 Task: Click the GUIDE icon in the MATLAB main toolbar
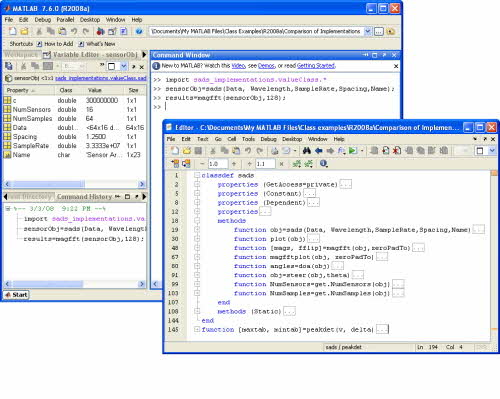tap(112, 31)
